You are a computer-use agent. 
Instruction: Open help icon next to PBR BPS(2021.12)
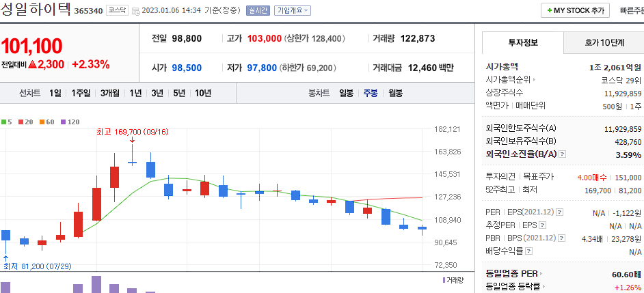pyautogui.click(x=561, y=238)
